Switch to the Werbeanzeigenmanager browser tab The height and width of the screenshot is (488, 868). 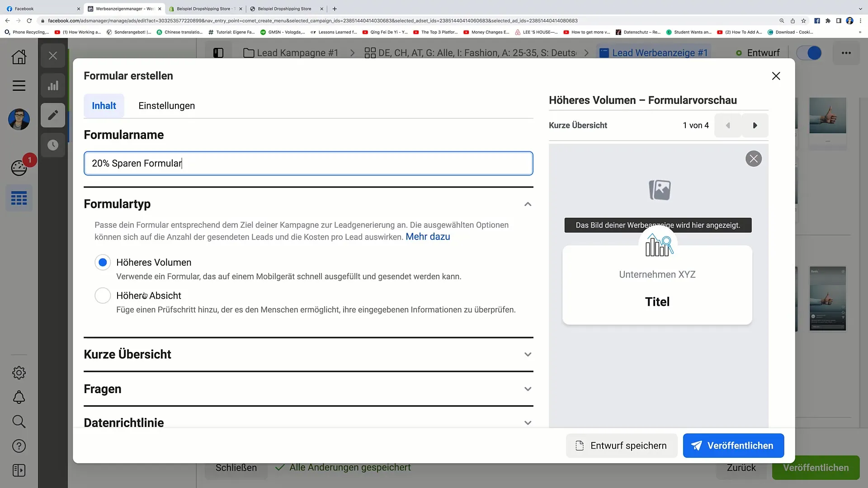pos(124,9)
